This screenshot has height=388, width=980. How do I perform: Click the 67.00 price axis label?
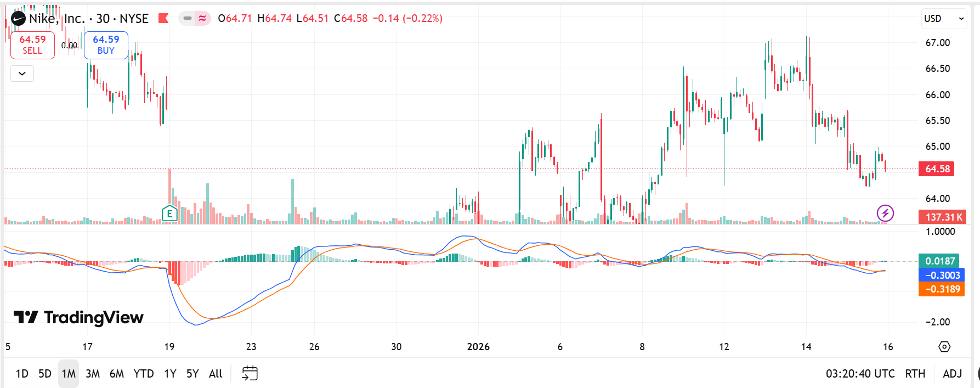937,43
